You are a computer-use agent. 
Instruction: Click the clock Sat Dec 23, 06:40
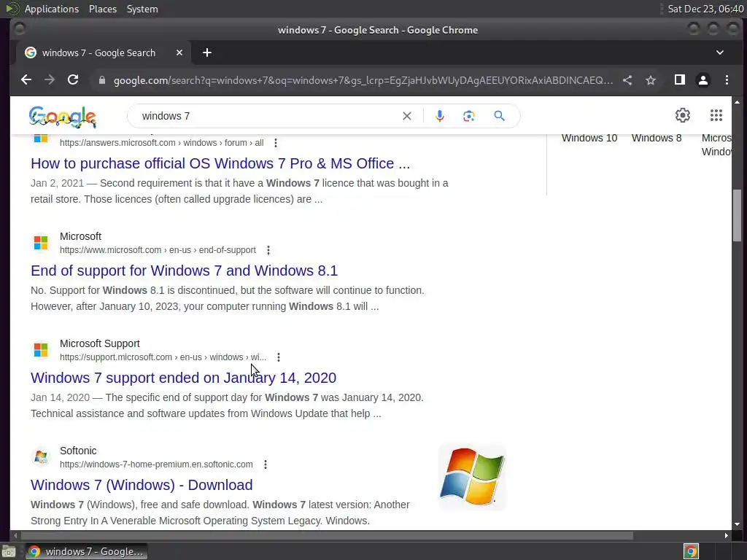click(x=705, y=9)
